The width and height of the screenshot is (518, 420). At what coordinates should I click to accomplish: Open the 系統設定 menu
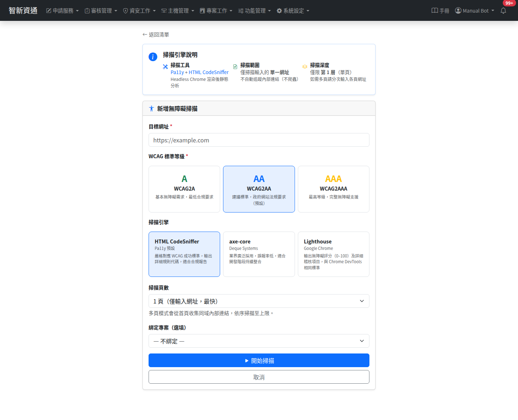pos(293,11)
